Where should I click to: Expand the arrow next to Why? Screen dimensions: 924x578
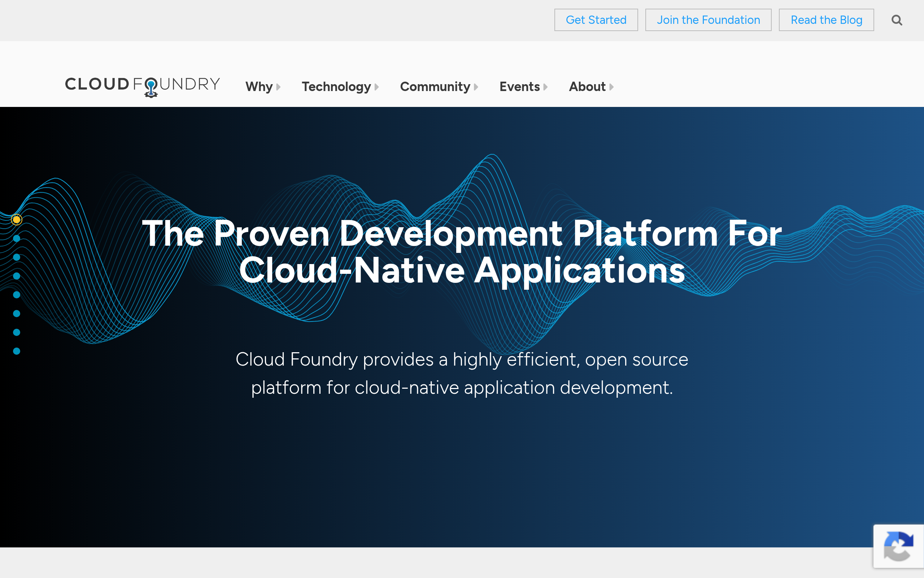[x=278, y=87]
